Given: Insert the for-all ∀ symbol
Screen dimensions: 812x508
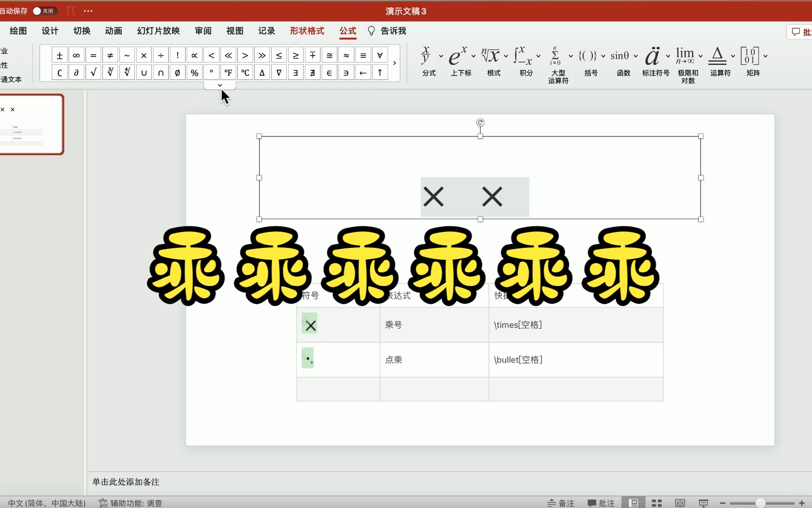Looking at the screenshot, I should click(380, 56).
